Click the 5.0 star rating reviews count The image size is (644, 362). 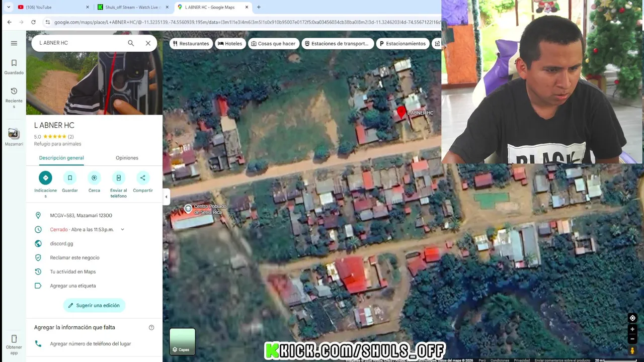71,137
